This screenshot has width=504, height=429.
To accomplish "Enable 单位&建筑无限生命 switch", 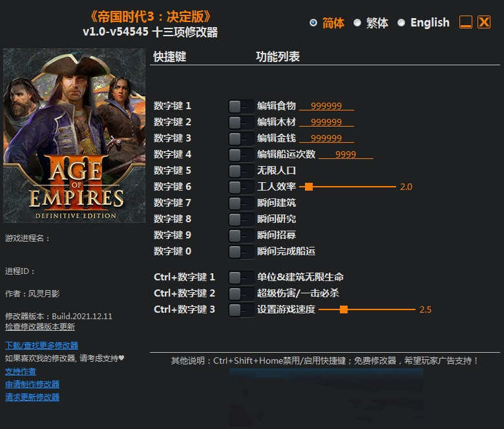I will coord(241,277).
